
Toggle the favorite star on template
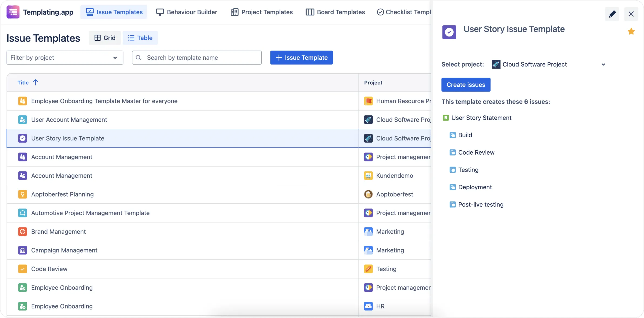[631, 31]
